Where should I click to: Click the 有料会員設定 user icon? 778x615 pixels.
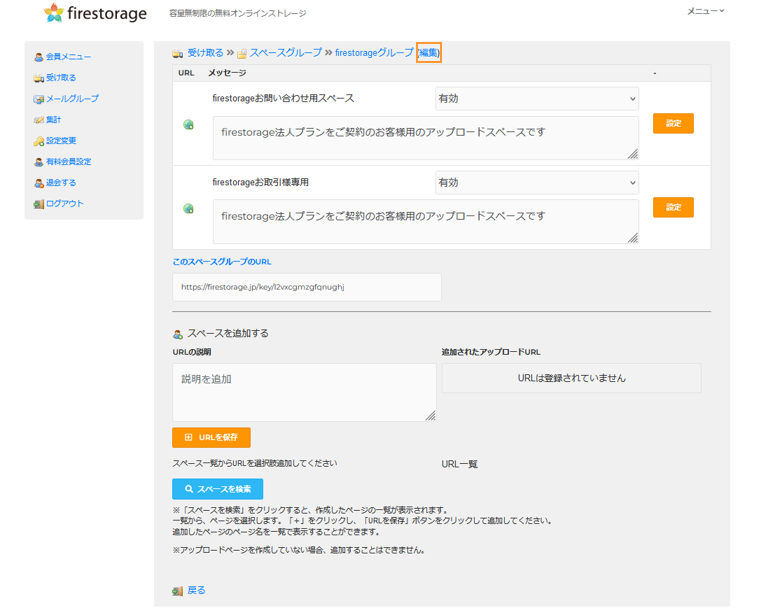point(39,162)
